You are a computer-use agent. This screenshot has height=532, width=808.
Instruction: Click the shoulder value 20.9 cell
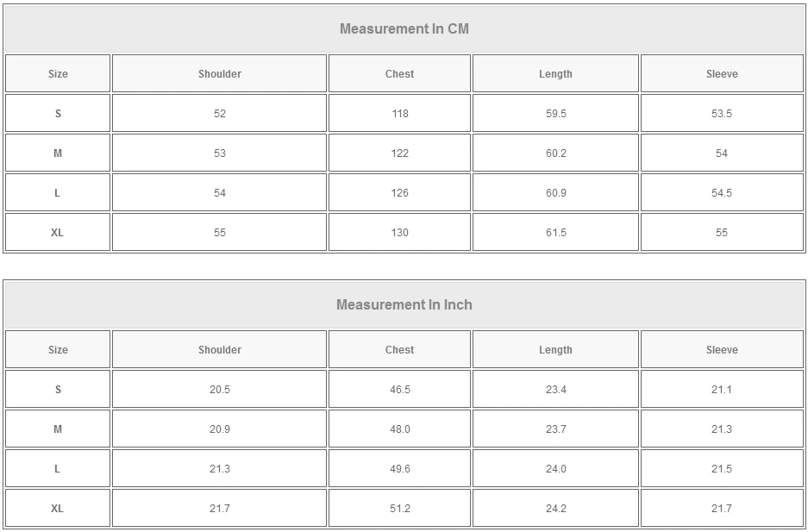[x=220, y=429]
